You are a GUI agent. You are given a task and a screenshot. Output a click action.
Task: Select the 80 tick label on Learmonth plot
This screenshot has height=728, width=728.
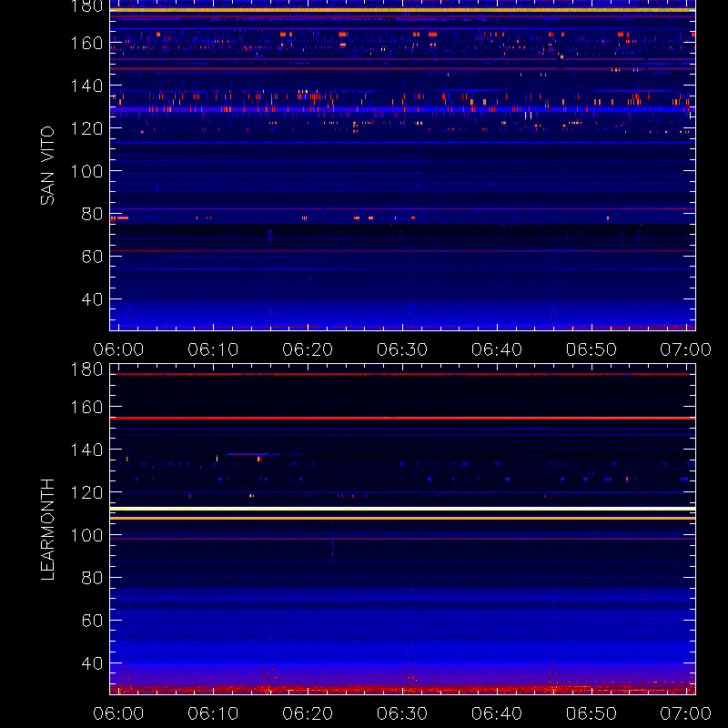pos(92,578)
